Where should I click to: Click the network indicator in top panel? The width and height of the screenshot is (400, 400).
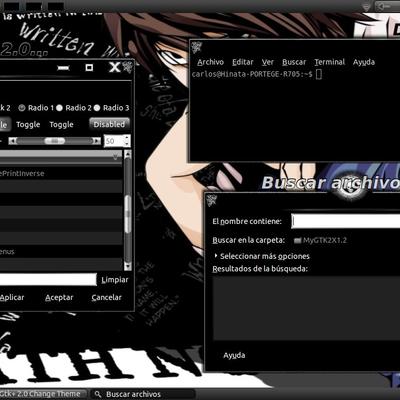[x=367, y=6]
